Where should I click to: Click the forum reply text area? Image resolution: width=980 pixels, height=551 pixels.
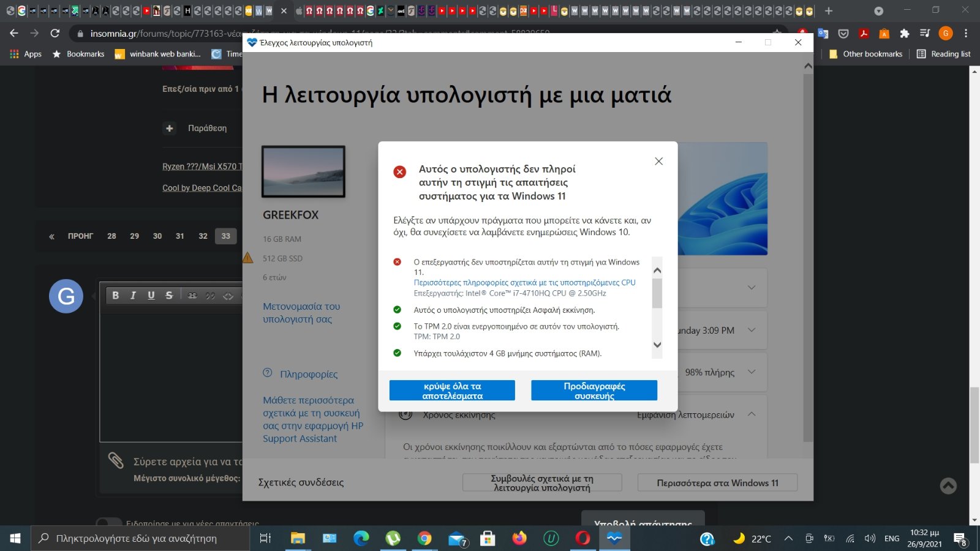pyautogui.click(x=171, y=373)
